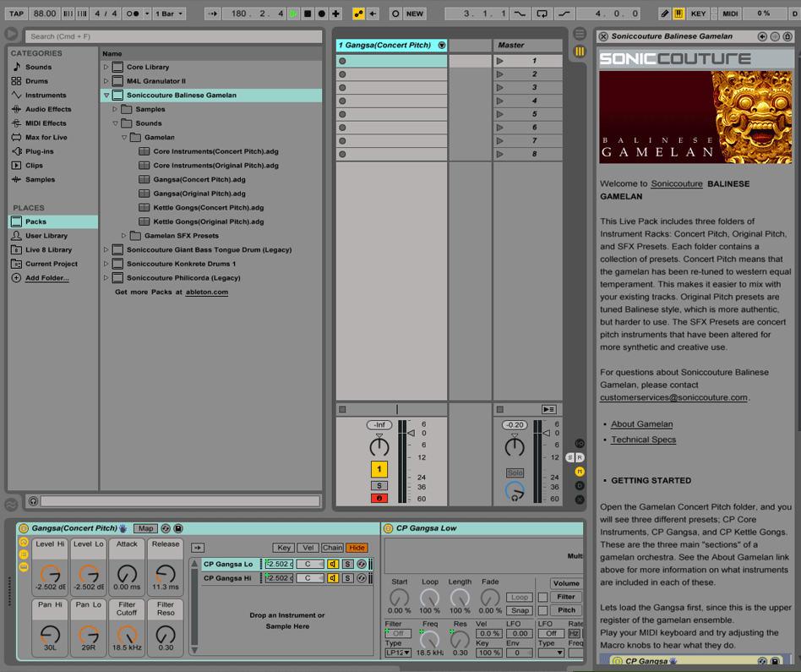Click the Session view selector icon
This screenshot has height=672, width=801.
pyautogui.click(x=580, y=51)
